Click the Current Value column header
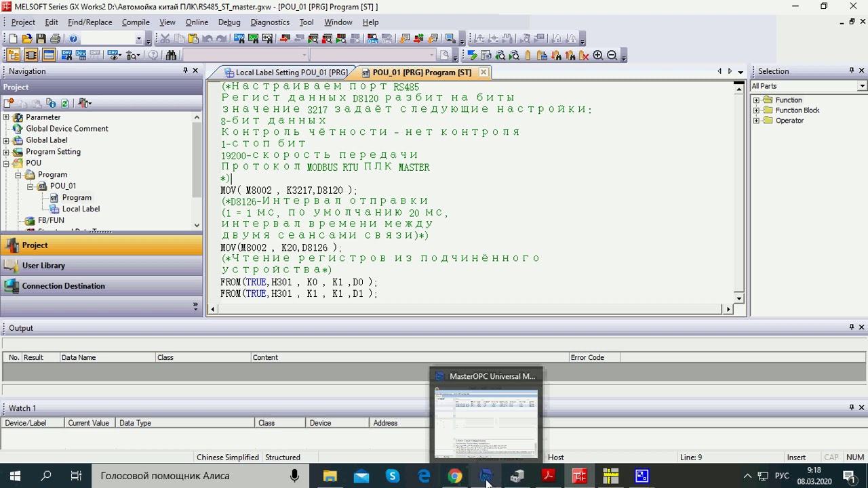 click(89, 423)
